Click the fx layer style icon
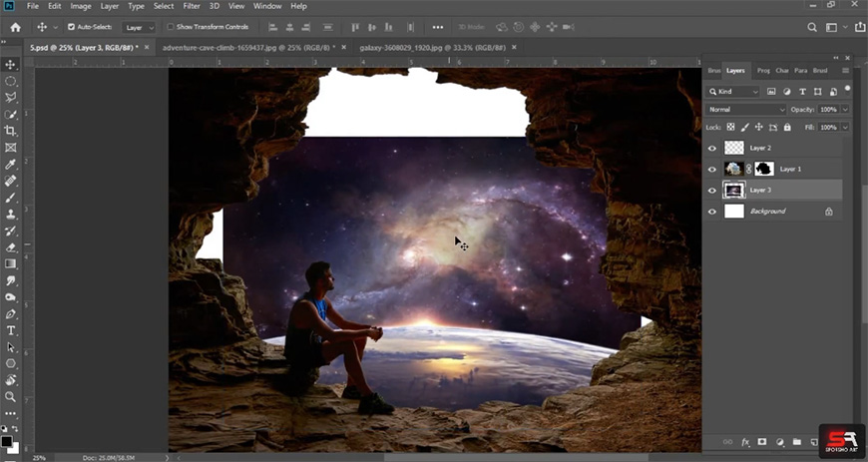This screenshot has width=868, height=462. (x=745, y=442)
